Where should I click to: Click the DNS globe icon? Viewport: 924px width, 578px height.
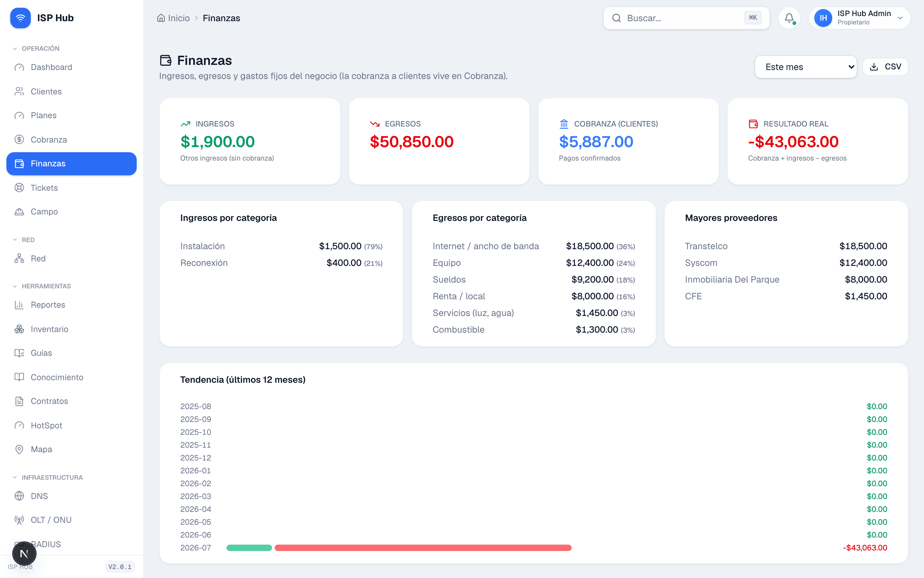pos(19,496)
